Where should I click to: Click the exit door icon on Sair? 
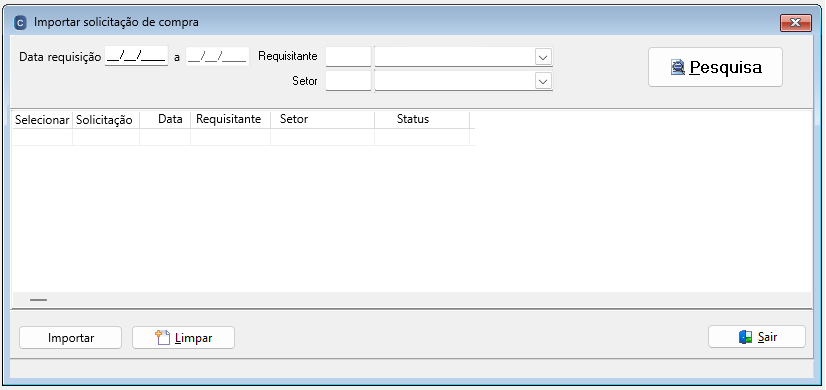pos(745,337)
